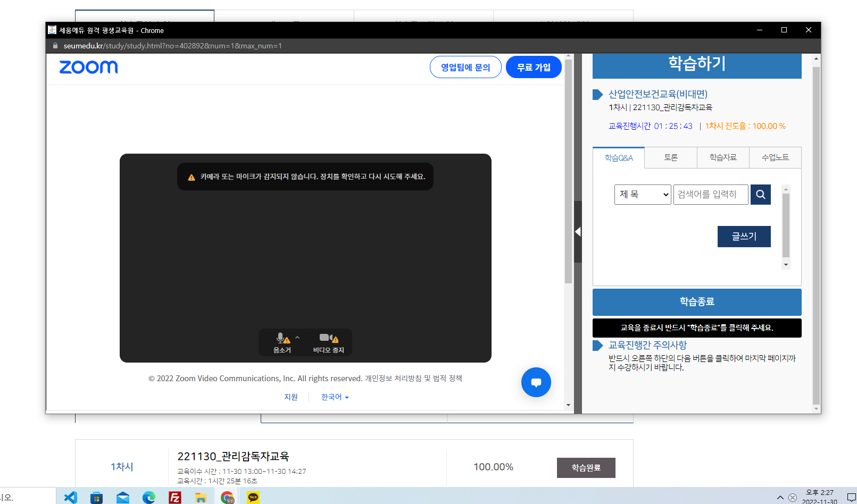Launch Visual Studio Code from taskbar
This screenshot has width=857, height=504.
pos(71,497)
